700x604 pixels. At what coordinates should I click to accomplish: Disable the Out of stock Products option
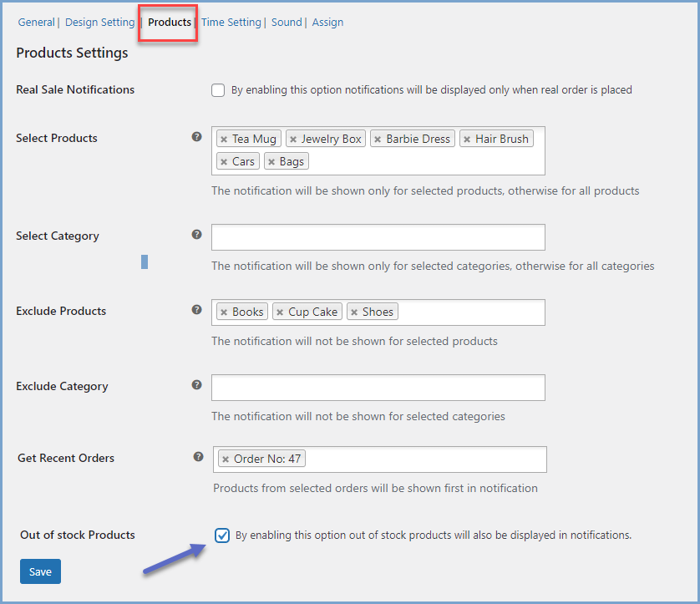click(221, 535)
